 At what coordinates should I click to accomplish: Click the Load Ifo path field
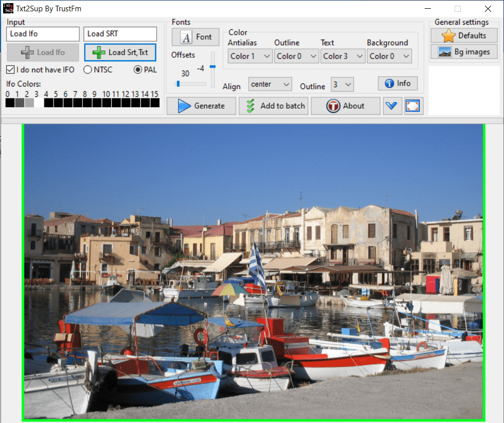tap(43, 34)
